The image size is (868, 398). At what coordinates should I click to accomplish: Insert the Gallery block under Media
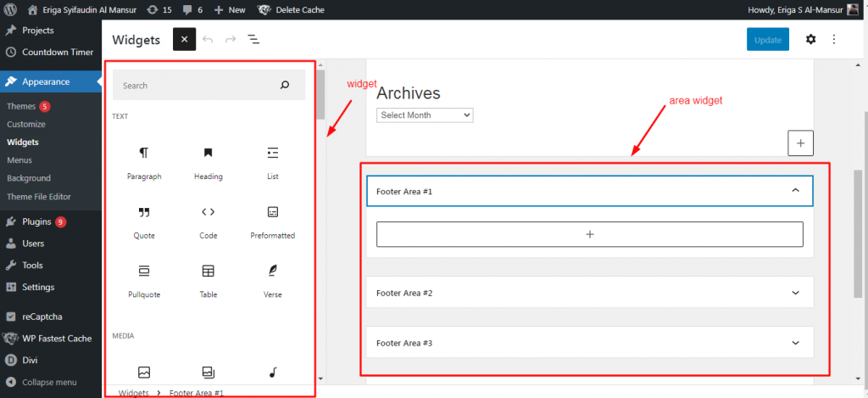coord(209,373)
